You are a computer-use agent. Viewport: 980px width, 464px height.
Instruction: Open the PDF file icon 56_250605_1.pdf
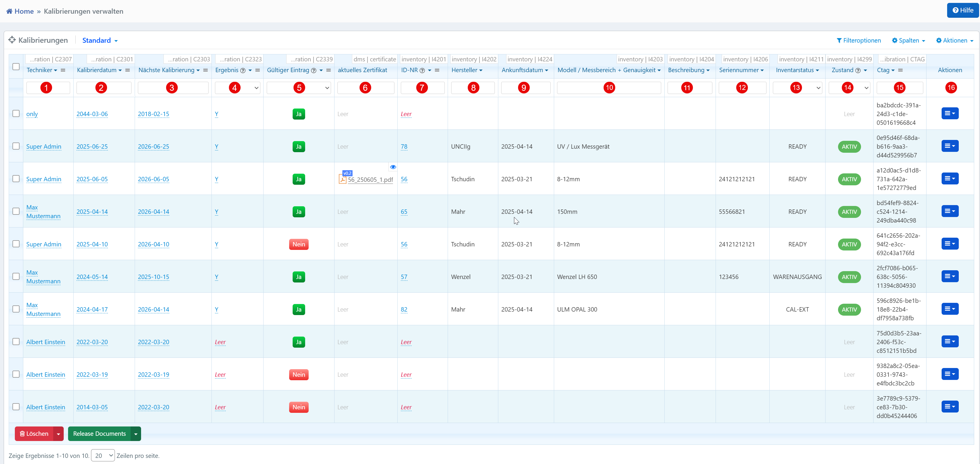coord(342,179)
